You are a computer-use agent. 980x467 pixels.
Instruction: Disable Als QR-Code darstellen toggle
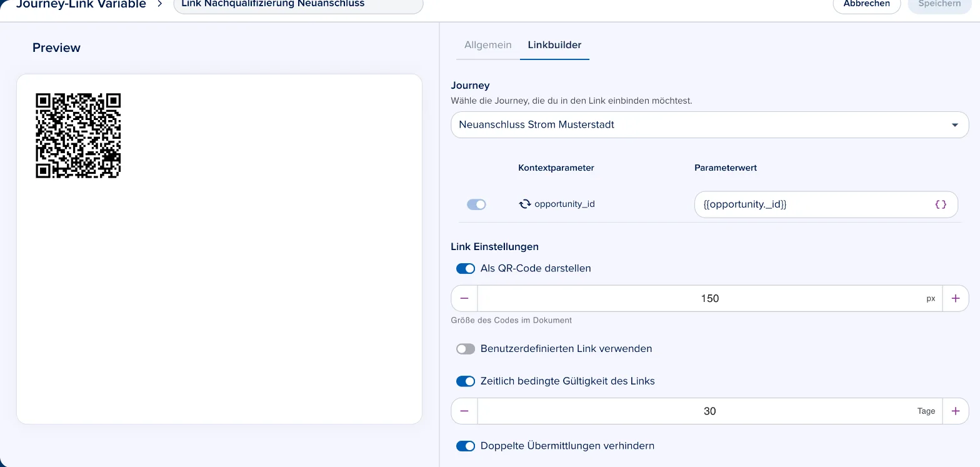[x=466, y=269]
